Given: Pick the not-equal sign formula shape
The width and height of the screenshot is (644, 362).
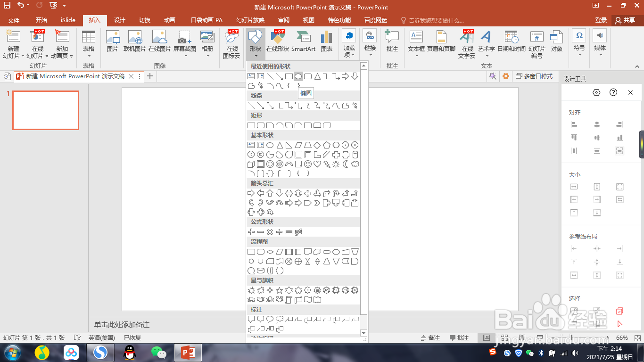Looking at the screenshot, I should [x=298, y=232].
